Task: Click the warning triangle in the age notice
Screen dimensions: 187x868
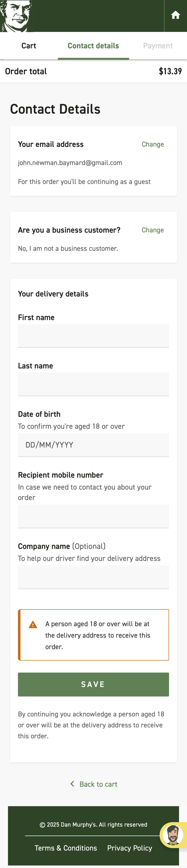Action: pos(32,624)
